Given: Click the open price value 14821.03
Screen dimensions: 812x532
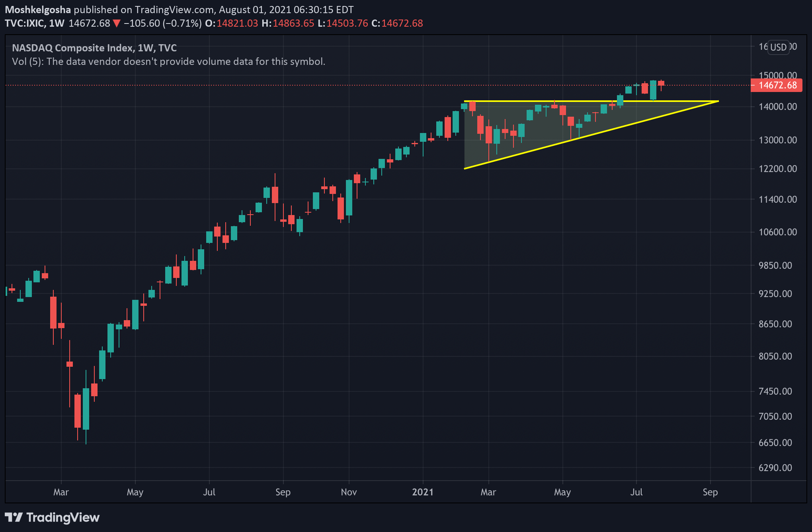Looking at the screenshot, I should 237,23.
